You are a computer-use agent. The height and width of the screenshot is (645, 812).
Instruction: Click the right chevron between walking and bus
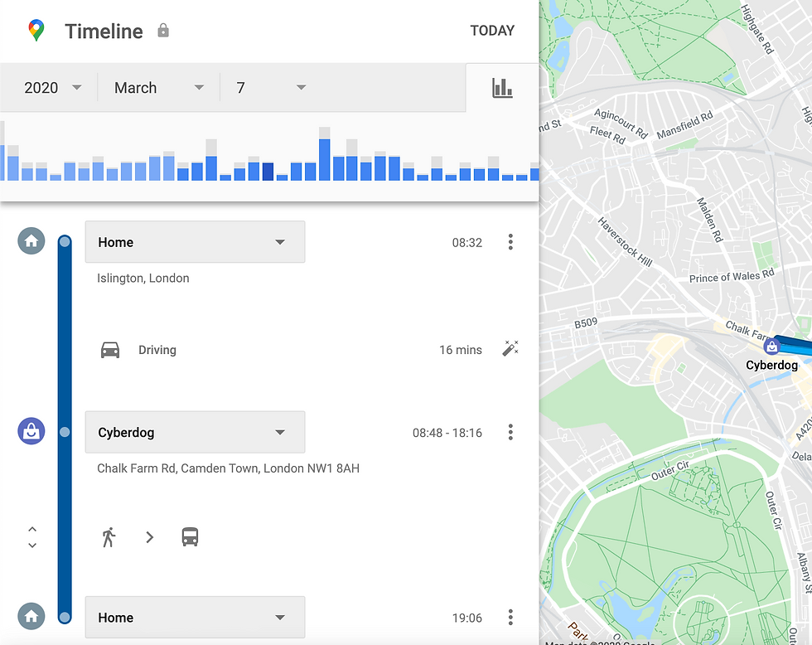tap(150, 537)
